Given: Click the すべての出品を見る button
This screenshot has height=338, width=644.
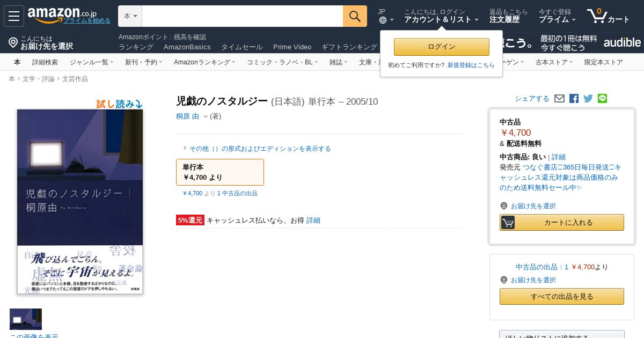Looking at the screenshot, I should tap(562, 297).
